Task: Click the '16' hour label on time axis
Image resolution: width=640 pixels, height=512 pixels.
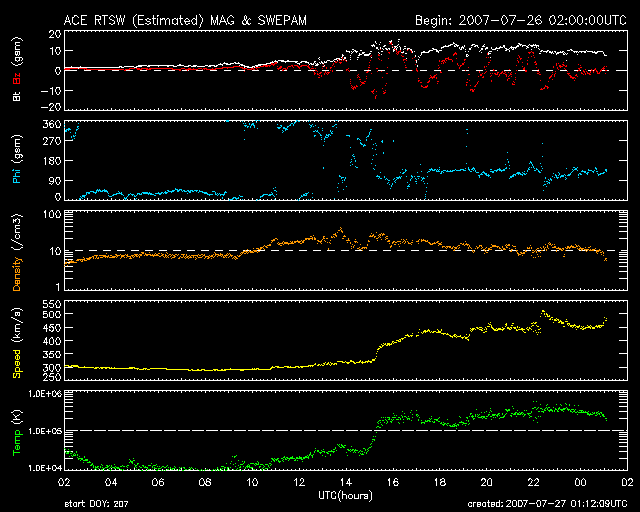Action: pyautogui.click(x=393, y=483)
